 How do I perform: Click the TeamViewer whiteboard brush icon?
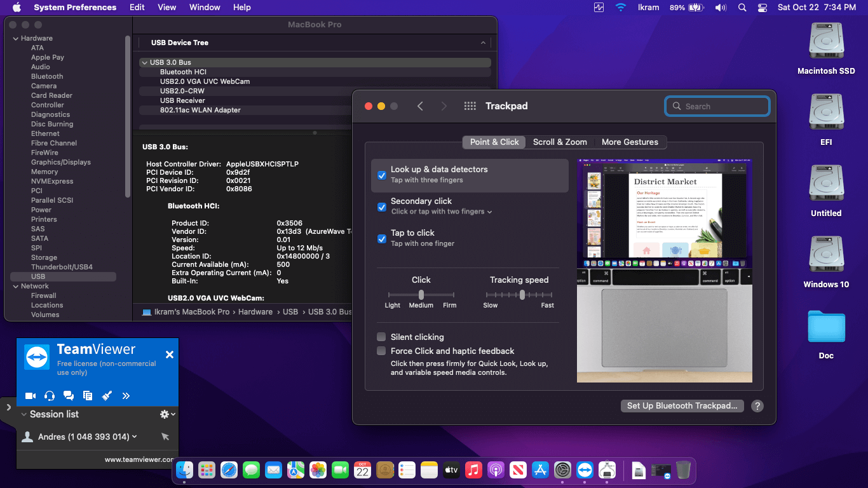point(107,396)
